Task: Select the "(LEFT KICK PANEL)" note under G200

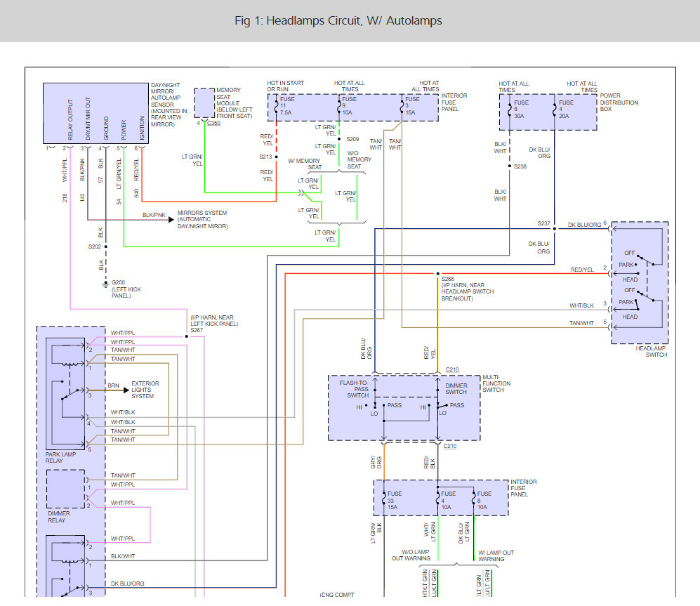Action: (126, 293)
